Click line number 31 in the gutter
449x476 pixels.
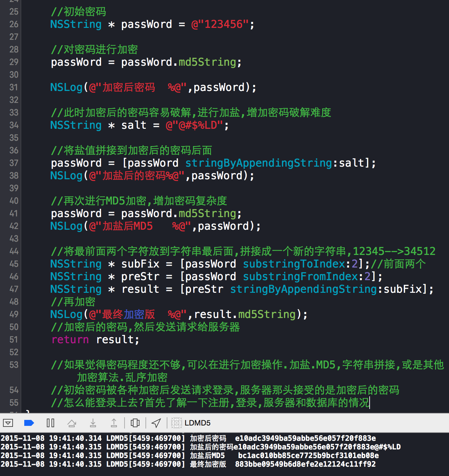point(14,87)
